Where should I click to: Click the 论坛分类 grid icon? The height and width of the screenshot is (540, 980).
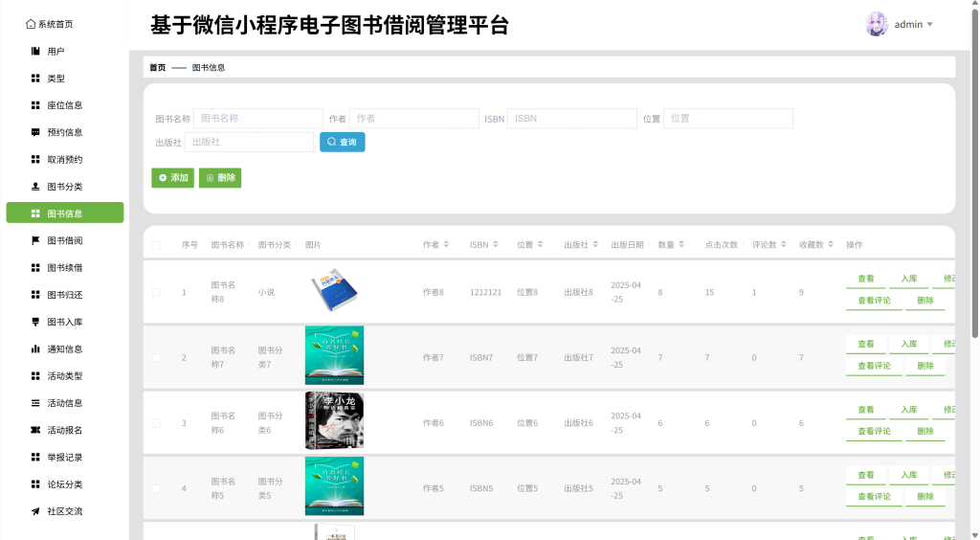point(35,484)
